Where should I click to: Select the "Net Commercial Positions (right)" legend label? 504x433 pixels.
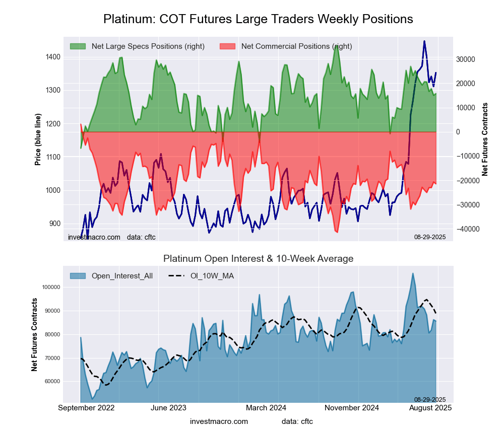pyautogui.click(x=296, y=46)
